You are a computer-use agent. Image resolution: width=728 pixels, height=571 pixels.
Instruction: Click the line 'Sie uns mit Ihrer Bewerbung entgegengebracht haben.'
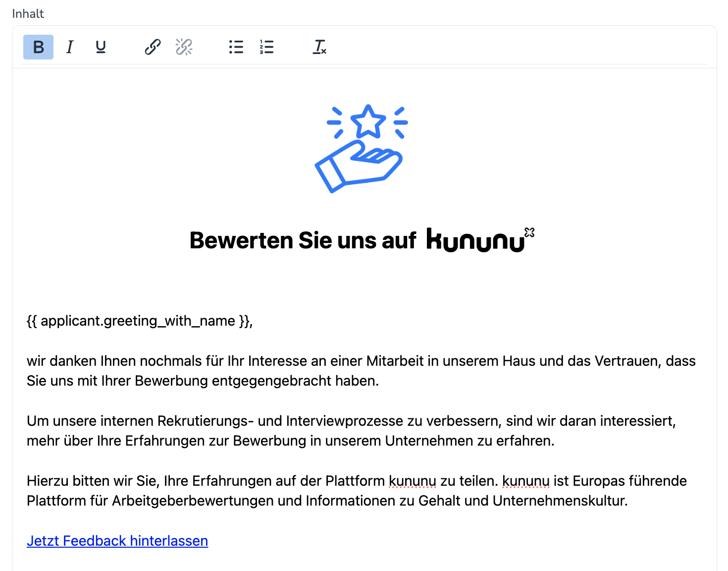tap(203, 381)
